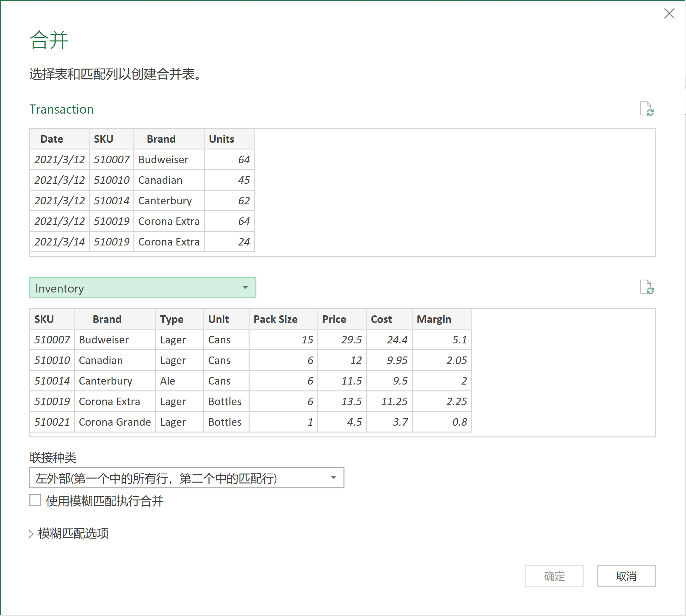The image size is (686, 616).
Task: Click refresh preview icon beside Inventory dropdown
Action: click(x=647, y=287)
